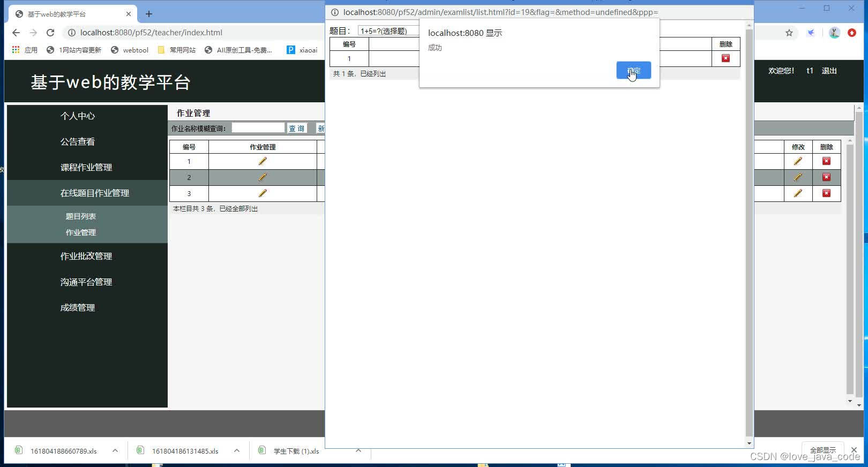Open the 1网站内容更新 bookmark
The height and width of the screenshot is (467, 868).
pos(74,50)
